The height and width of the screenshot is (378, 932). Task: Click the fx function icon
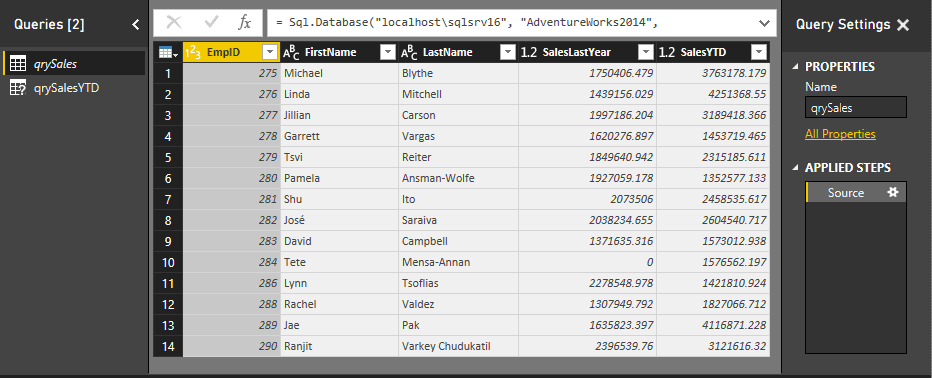point(244,23)
